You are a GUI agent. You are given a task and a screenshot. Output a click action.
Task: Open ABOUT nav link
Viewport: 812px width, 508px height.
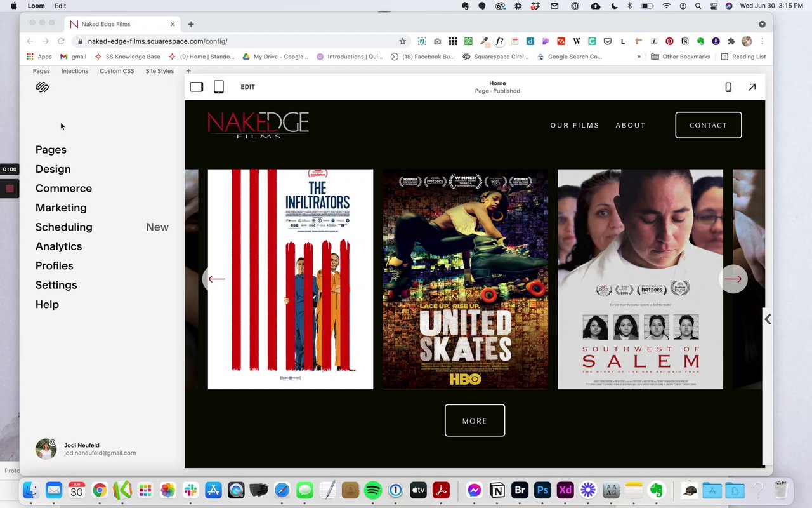(631, 125)
